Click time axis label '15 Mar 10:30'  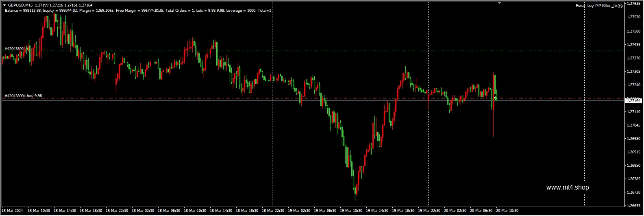click(39, 211)
